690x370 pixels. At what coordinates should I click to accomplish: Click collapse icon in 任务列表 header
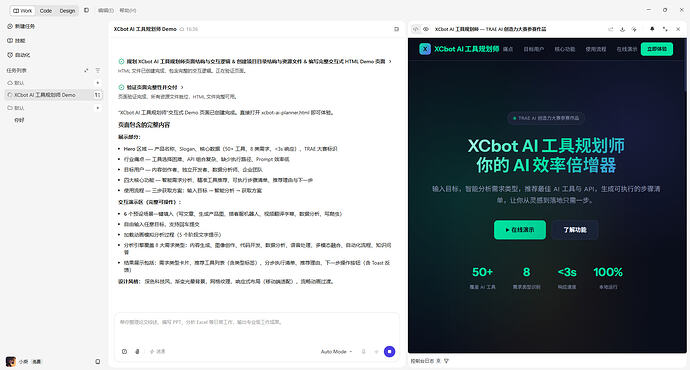86,70
